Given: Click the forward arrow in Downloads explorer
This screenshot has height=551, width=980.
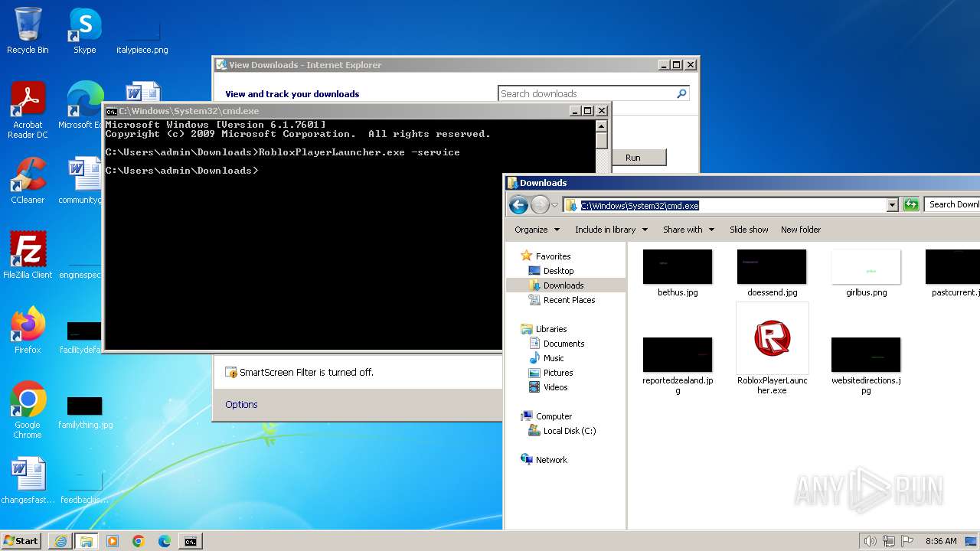Looking at the screenshot, I should [540, 204].
